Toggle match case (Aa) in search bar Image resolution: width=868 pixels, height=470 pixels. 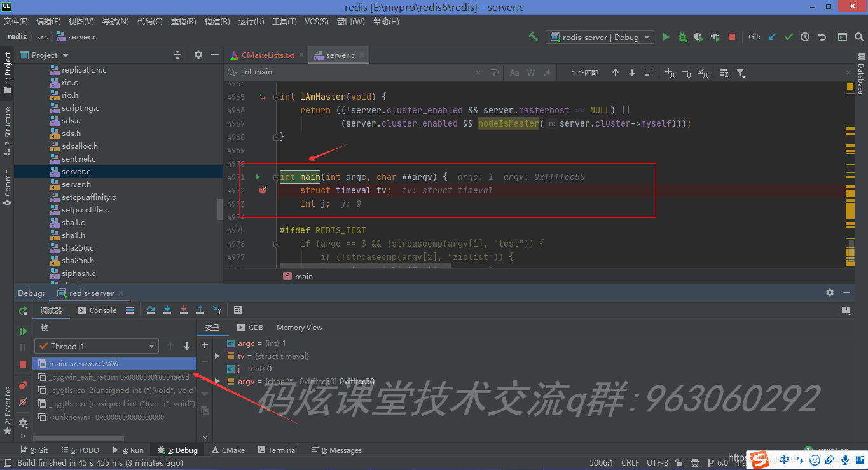tap(514, 73)
